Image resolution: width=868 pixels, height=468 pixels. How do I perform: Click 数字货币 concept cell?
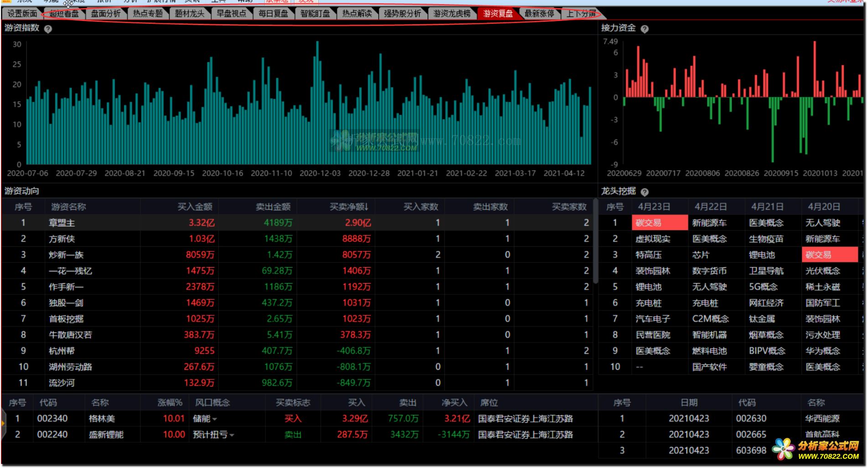(709, 271)
